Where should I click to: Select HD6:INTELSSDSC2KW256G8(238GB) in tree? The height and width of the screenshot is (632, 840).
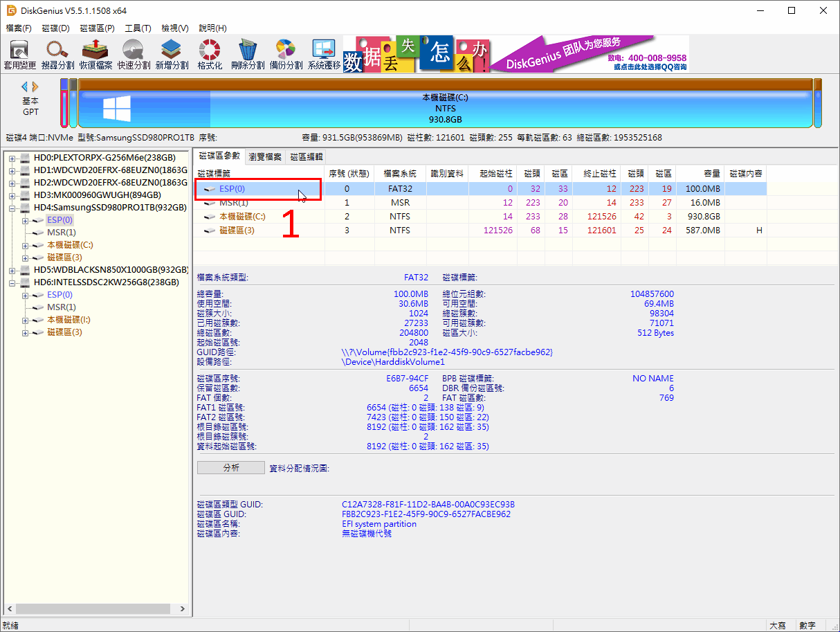pyautogui.click(x=106, y=282)
